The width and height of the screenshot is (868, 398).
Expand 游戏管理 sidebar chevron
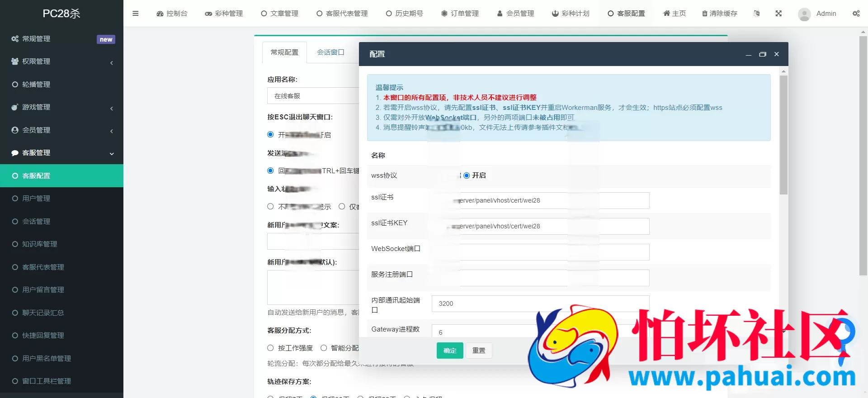point(112,108)
